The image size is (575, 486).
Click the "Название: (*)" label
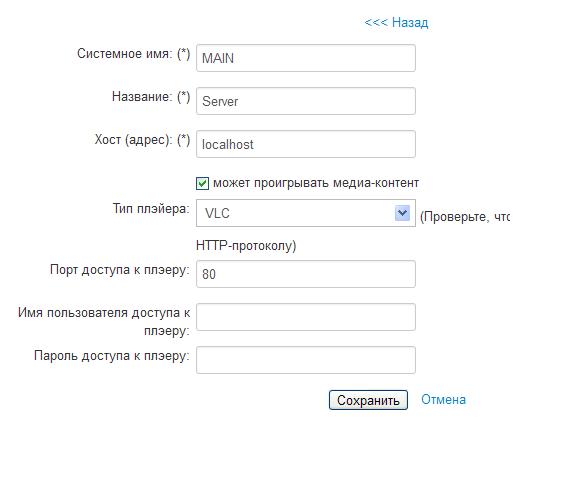click(151, 97)
